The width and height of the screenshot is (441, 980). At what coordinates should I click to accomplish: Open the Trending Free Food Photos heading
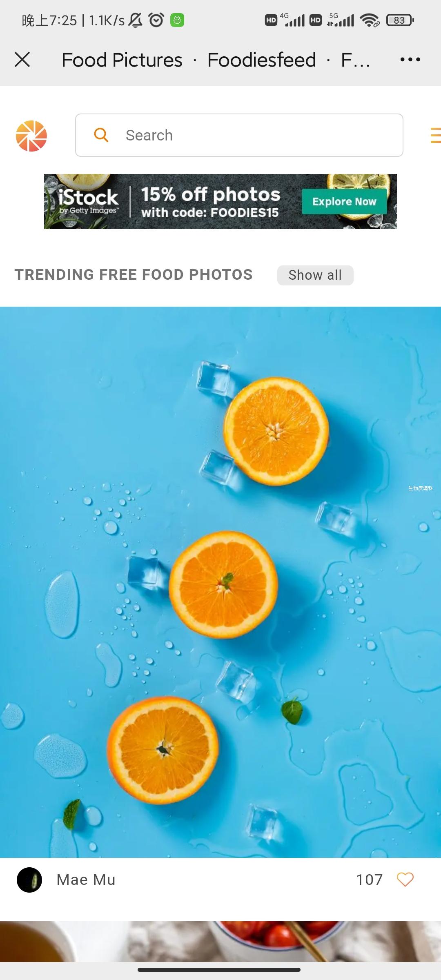134,275
